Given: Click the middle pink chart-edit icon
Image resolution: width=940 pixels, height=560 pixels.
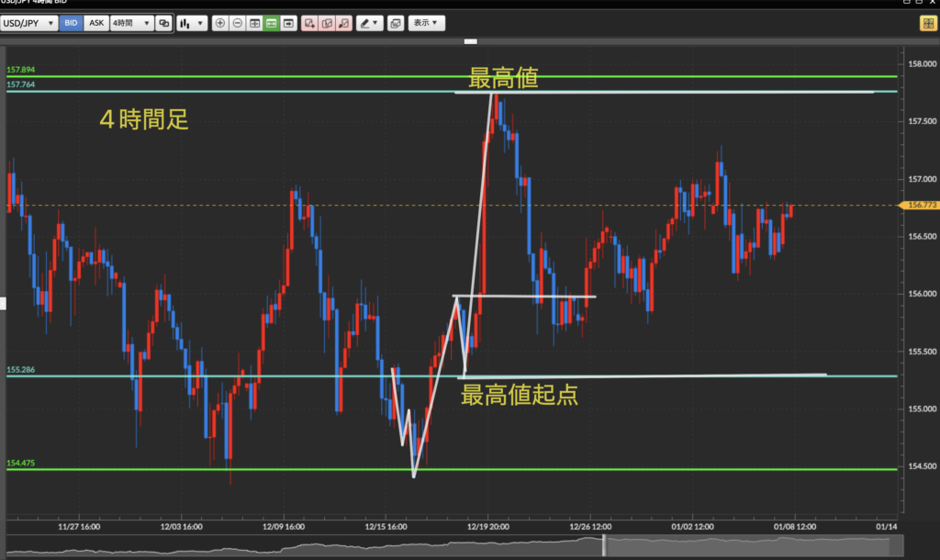Looking at the screenshot, I should pyautogui.click(x=327, y=23).
